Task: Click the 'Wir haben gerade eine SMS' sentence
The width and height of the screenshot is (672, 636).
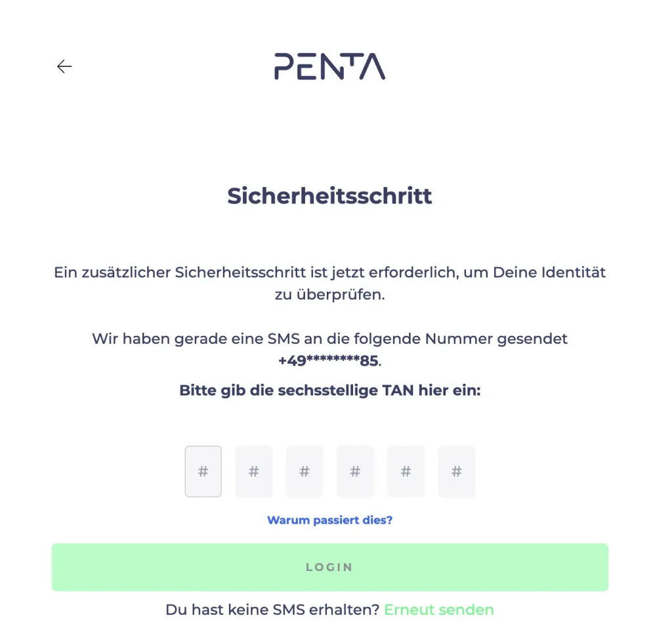Action: 329,339
